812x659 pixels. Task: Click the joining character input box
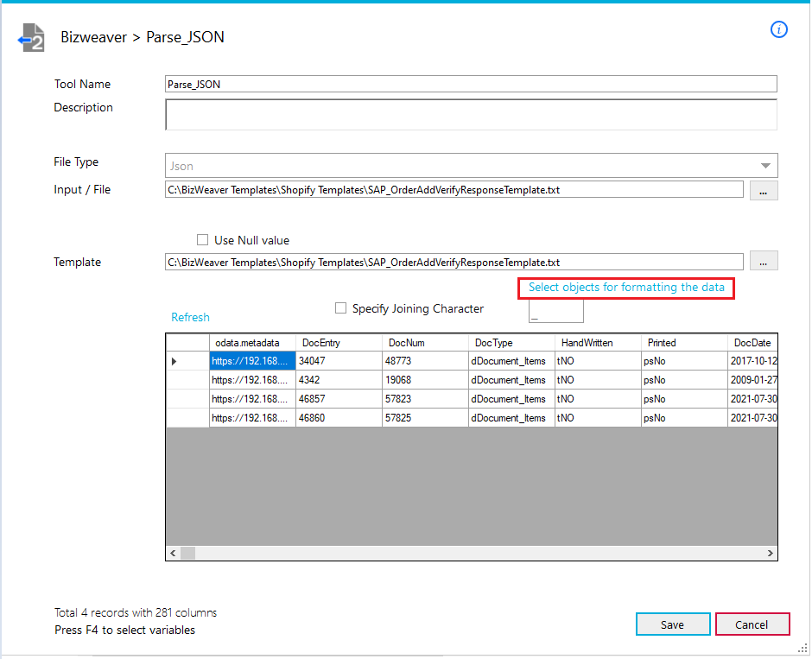[x=555, y=311]
